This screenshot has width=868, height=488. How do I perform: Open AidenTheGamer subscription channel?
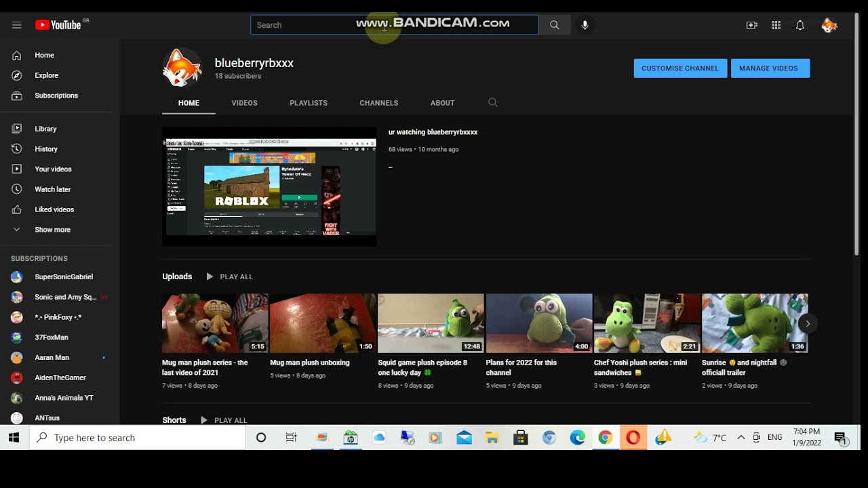tap(60, 378)
